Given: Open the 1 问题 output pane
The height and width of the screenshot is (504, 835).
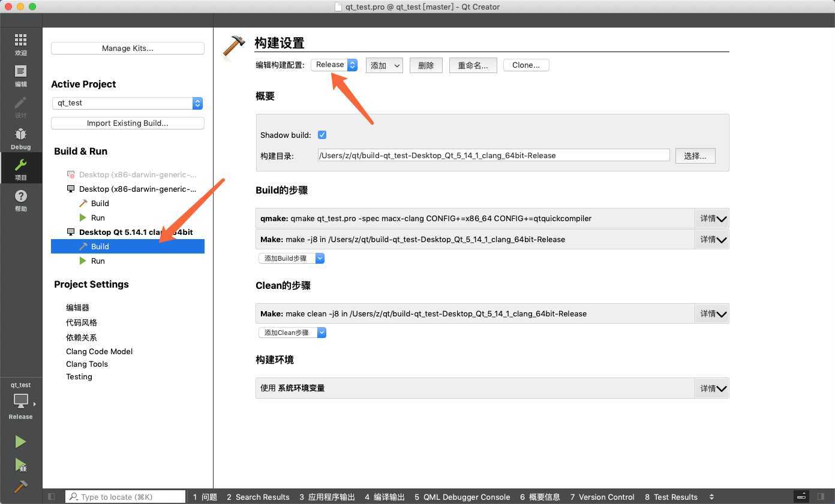Looking at the screenshot, I should (205, 497).
